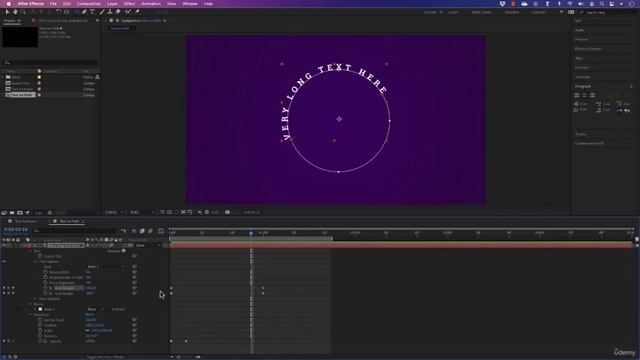Open the viewer resolution (Full) dropdown
The width and height of the screenshot is (640, 360).
coord(142,212)
